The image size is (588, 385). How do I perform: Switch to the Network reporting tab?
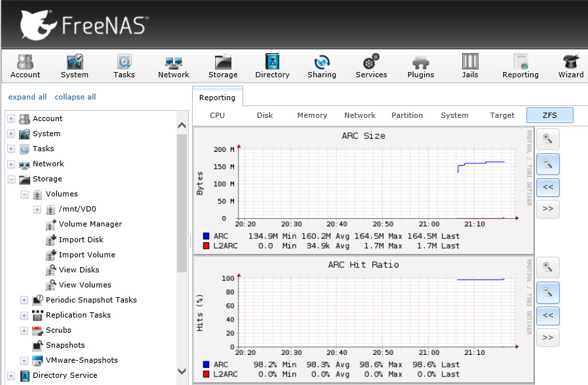coord(360,115)
